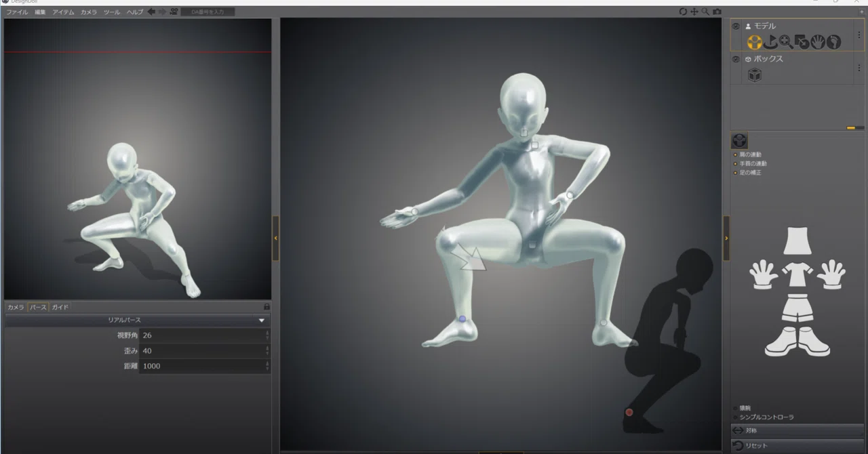868x454 pixels.
Task: Click 距離 value stepper arrows
Action: click(x=267, y=366)
